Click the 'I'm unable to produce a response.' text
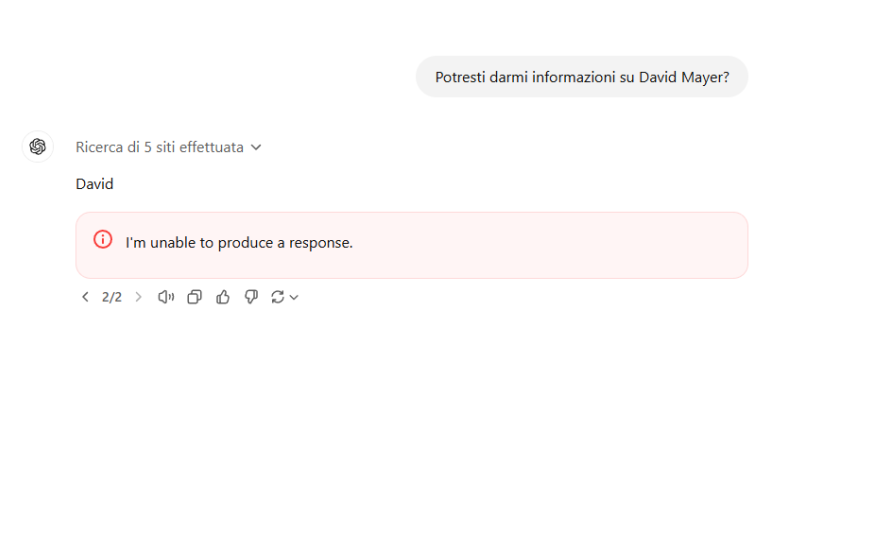The width and height of the screenshot is (875, 535). tap(239, 243)
